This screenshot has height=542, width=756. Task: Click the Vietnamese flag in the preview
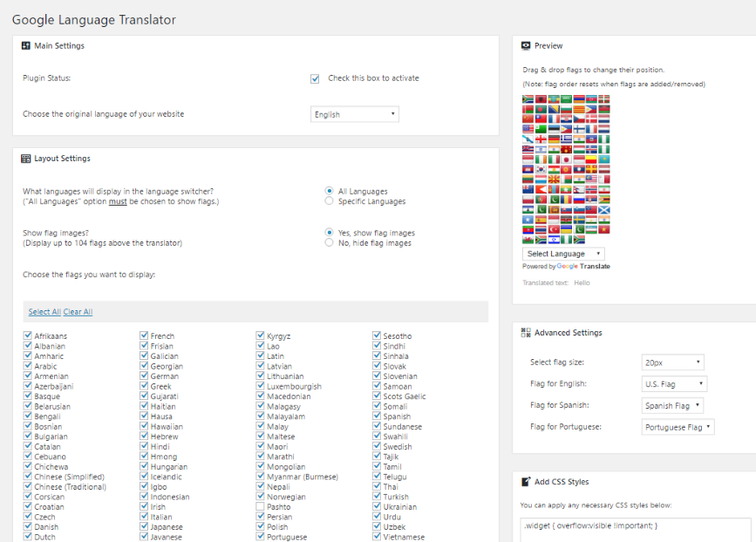pyautogui.click(x=604, y=230)
